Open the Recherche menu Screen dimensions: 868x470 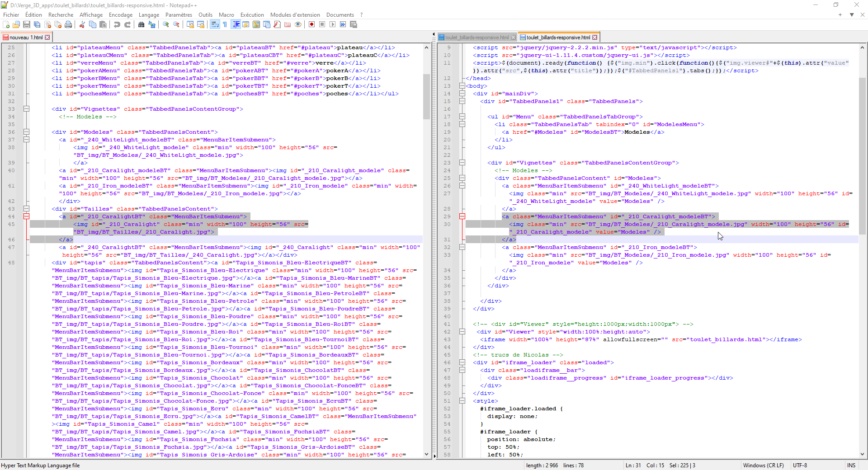pyautogui.click(x=61, y=15)
